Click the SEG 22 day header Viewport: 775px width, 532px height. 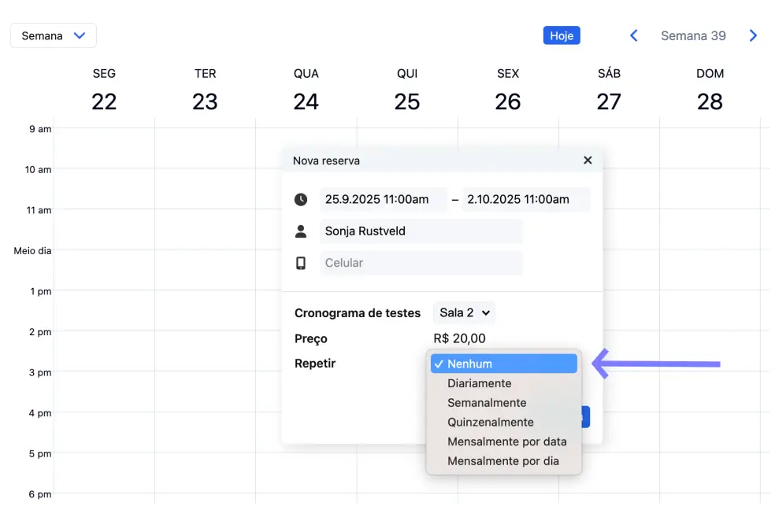(104, 90)
